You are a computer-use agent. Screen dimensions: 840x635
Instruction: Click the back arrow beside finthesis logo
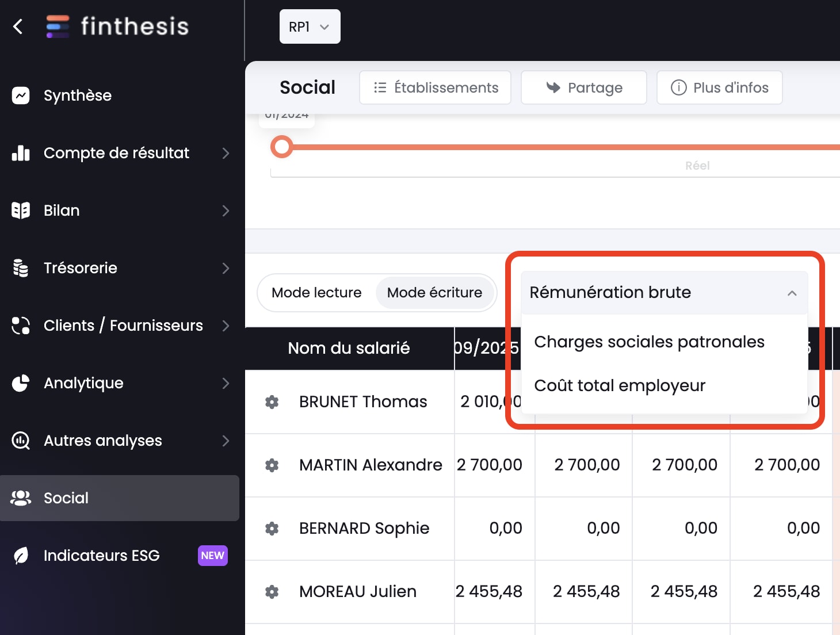pos(18,26)
